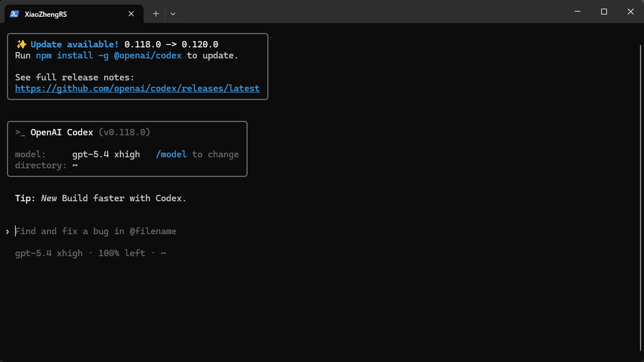Click the PowerShell icon on the XiaoZhengRS tab
Viewport: 644px width, 362px height.
14,14
